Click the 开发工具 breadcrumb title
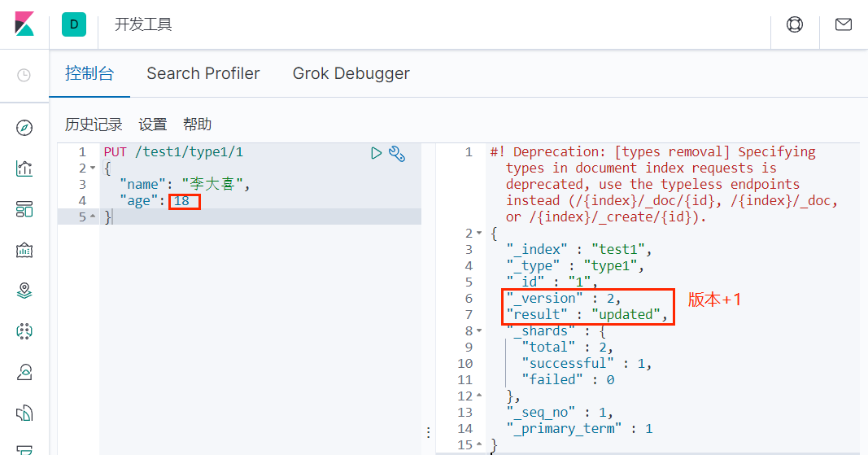 point(143,24)
